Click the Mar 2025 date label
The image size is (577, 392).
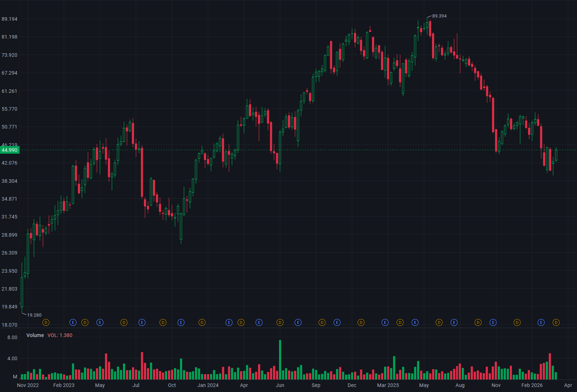[388, 385]
